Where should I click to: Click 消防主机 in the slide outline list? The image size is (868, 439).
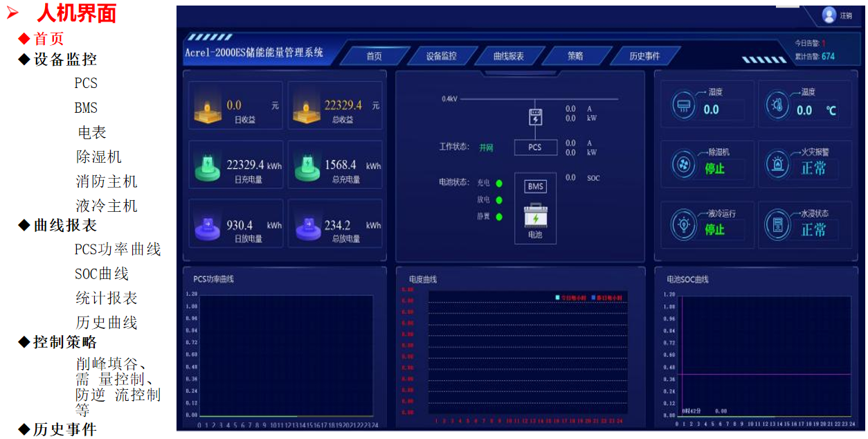[107, 181]
